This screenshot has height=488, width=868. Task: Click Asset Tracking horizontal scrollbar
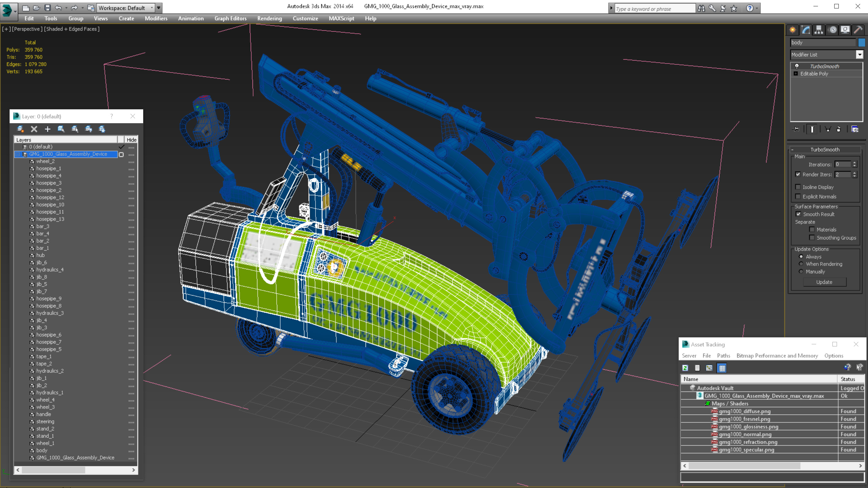[x=772, y=465]
